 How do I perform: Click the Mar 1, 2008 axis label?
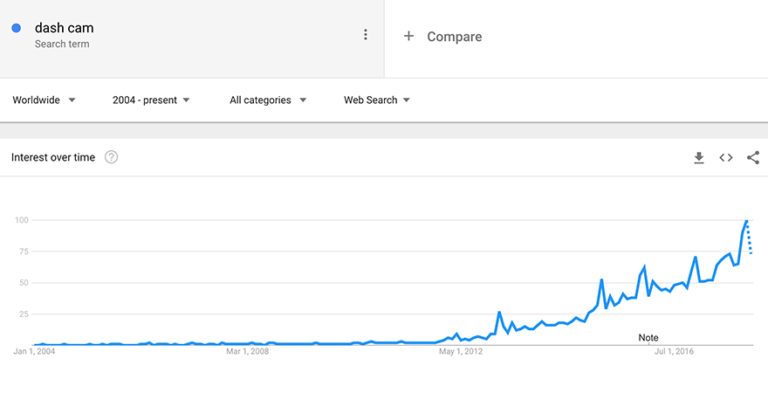click(x=247, y=351)
